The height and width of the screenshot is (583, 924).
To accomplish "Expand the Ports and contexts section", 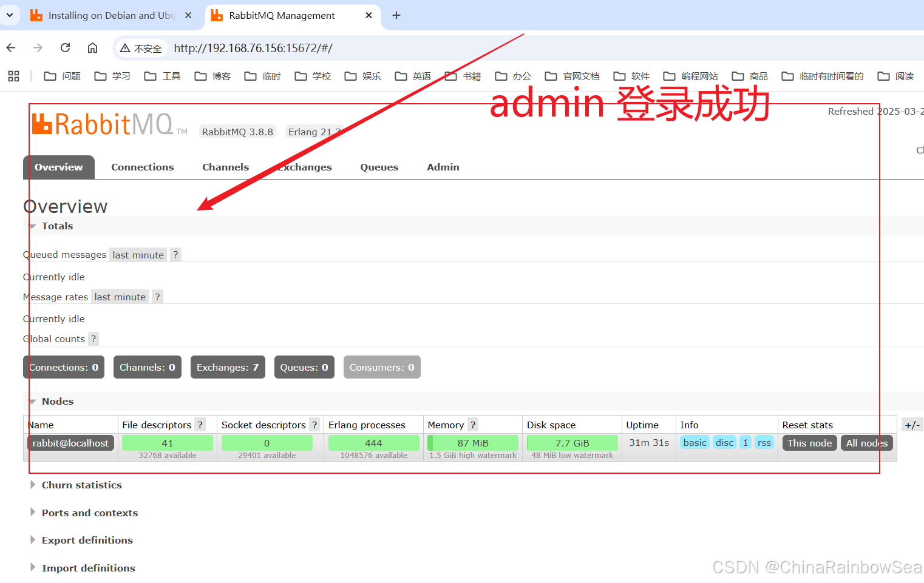I will [x=84, y=513].
